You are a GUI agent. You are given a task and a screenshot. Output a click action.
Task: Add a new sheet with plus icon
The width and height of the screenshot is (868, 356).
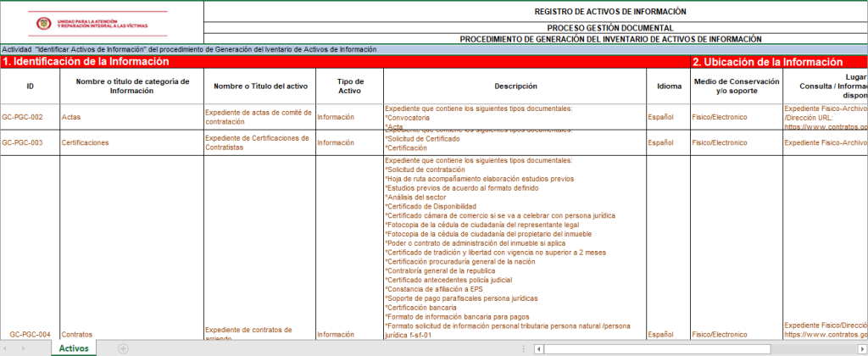click(x=124, y=349)
